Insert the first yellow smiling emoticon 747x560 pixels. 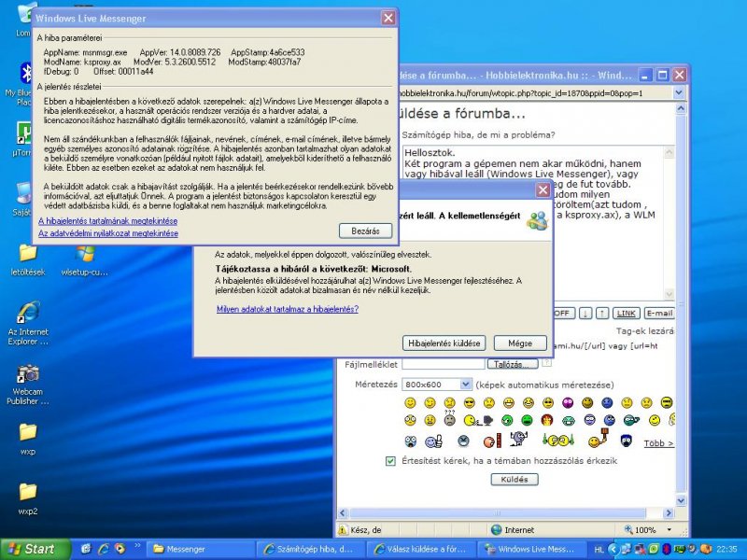[x=410, y=403]
